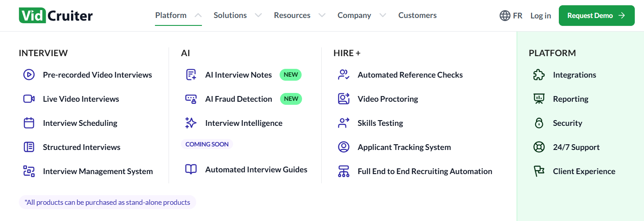The height and width of the screenshot is (221, 644).
Task: Collapse the Platform menu chevron
Action: [x=198, y=15]
